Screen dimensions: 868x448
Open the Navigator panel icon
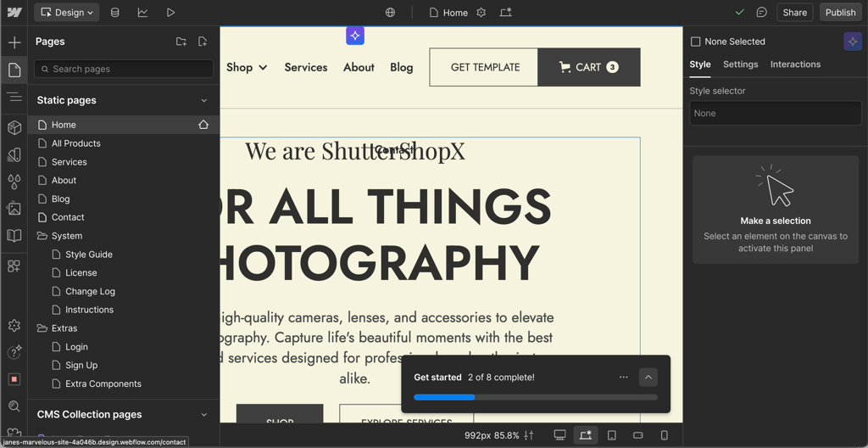[14, 97]
